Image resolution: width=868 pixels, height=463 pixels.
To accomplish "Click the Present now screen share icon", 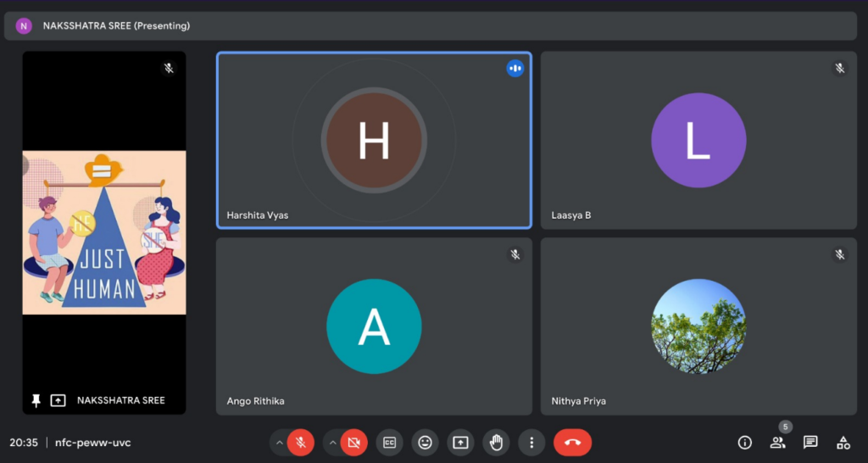I will (460, 442).
